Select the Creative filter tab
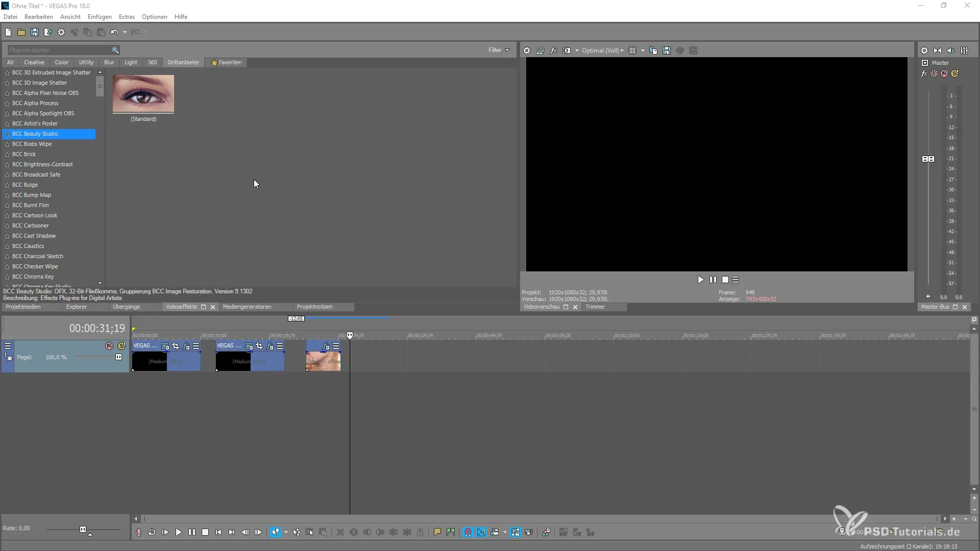The height and width of the screenshot is (551, 980). [34, 62]
